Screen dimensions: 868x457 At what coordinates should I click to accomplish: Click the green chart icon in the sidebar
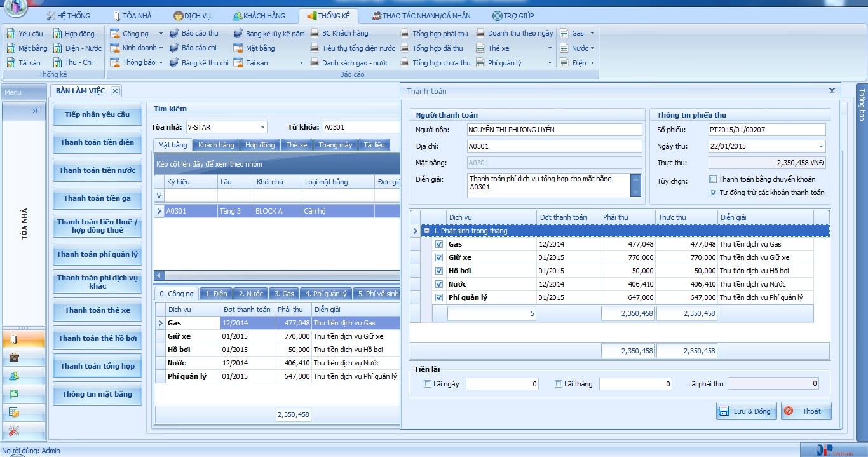14,394
